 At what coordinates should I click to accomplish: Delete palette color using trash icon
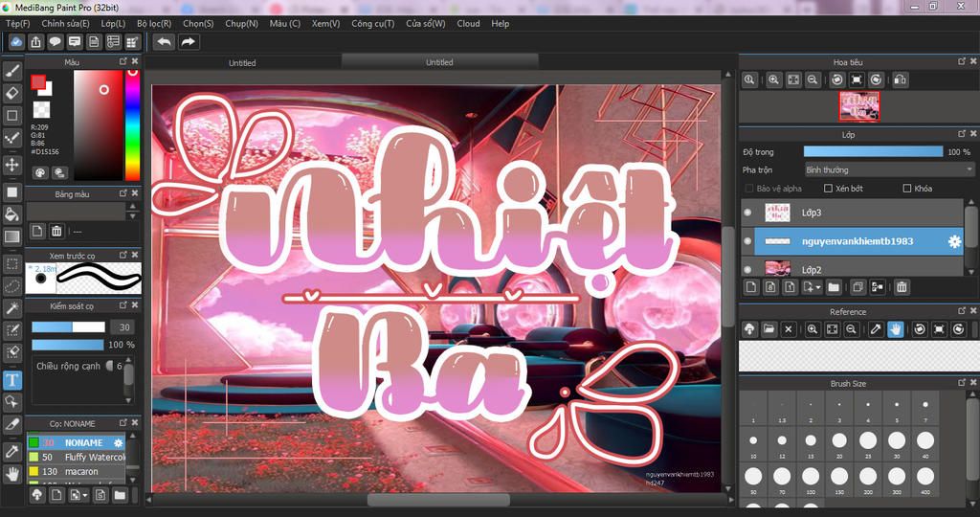pyautogui.click(x=56, y=231)
